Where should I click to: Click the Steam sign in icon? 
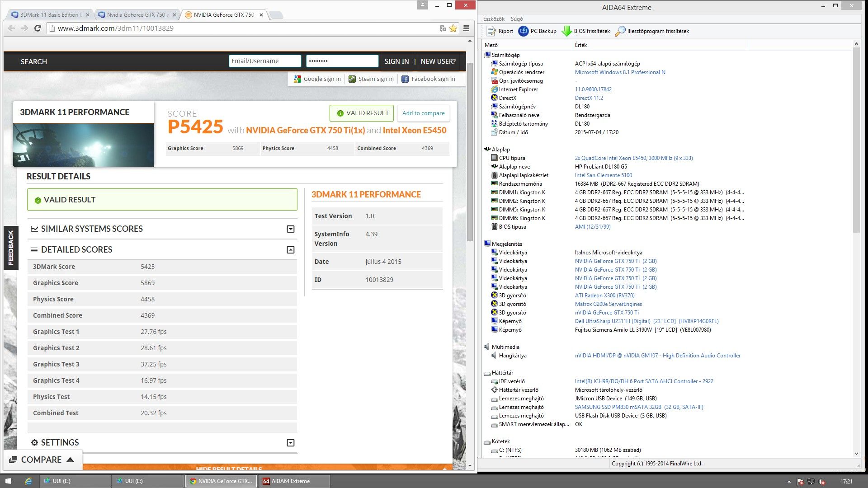(352, 79)
